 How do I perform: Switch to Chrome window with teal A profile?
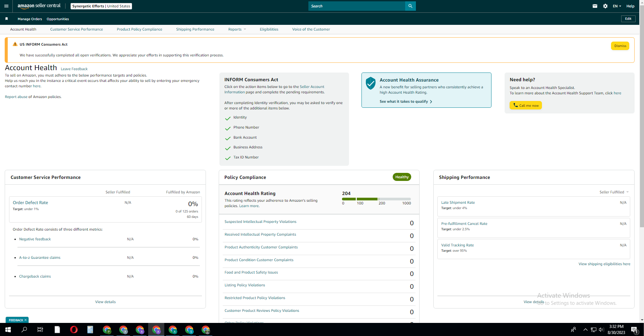pos(173,330)
